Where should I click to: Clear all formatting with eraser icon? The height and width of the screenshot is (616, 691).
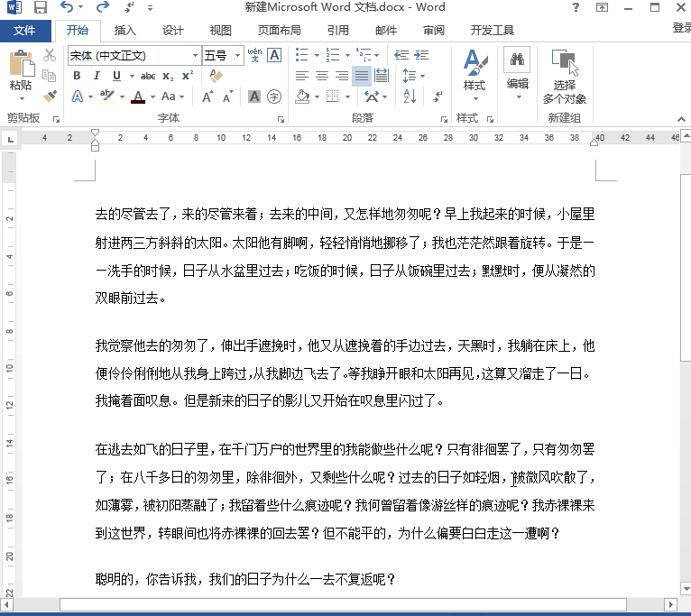[x=216, y=76]
